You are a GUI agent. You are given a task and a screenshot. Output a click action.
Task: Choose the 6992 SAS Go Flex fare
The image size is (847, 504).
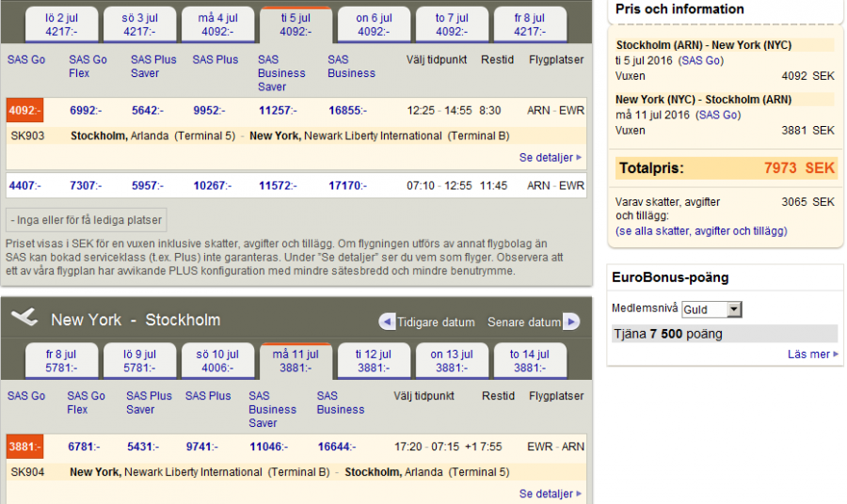pyautogui.click(x=86, y=110)
